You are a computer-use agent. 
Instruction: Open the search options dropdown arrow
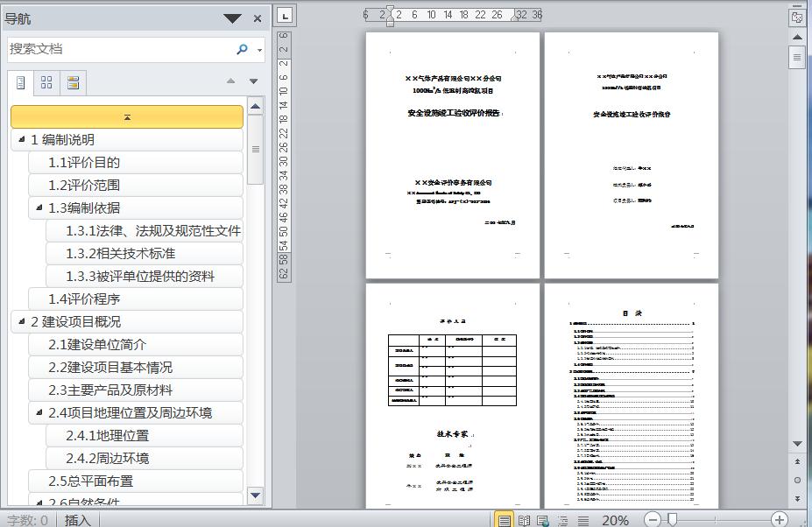[259, 50]
